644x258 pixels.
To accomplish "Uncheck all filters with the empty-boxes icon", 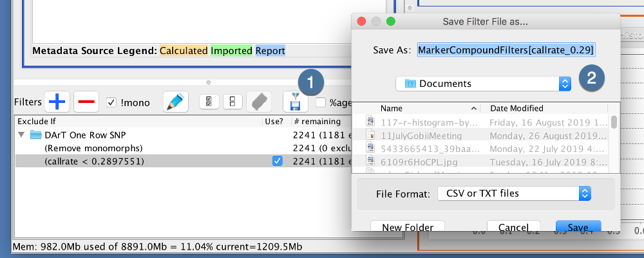I will click(x=232, y=102).
